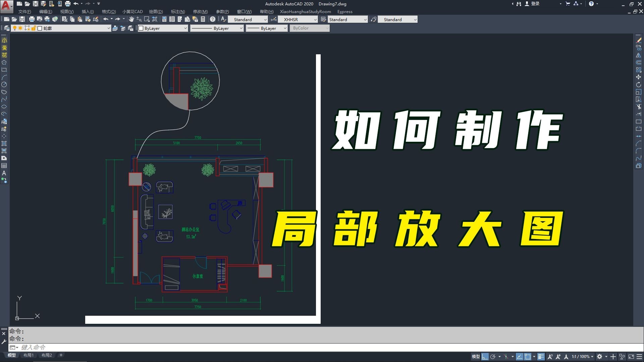
Task: Select the Circle tool in draw toolbar
Action: (4, 84)
